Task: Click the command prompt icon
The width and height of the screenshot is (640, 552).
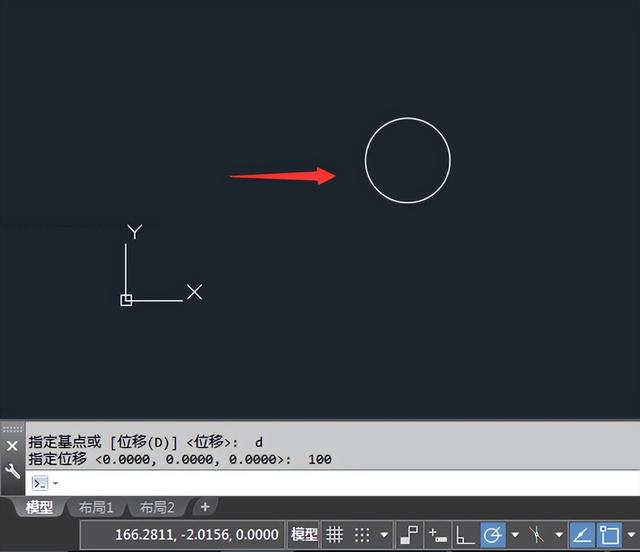Action: (x=40, y=483)
